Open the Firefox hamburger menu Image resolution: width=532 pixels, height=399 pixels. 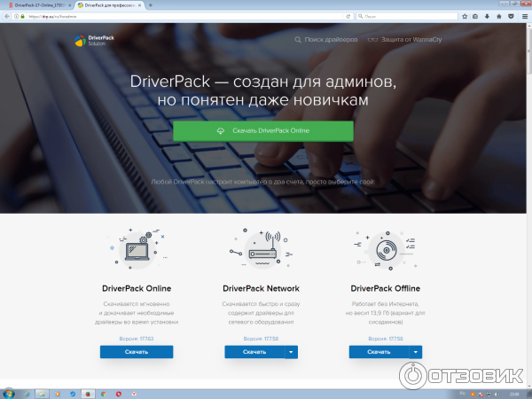pyautogui.click(x=525, y=16)
